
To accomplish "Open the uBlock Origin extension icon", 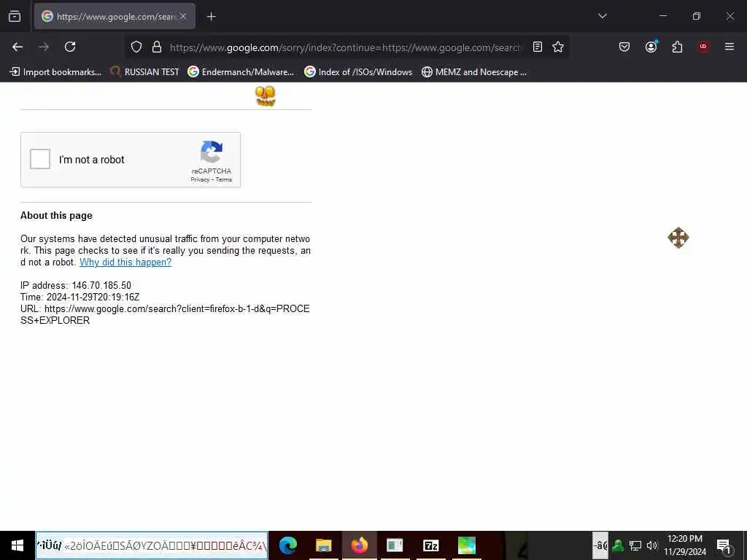I will click(x=703, y=47).
